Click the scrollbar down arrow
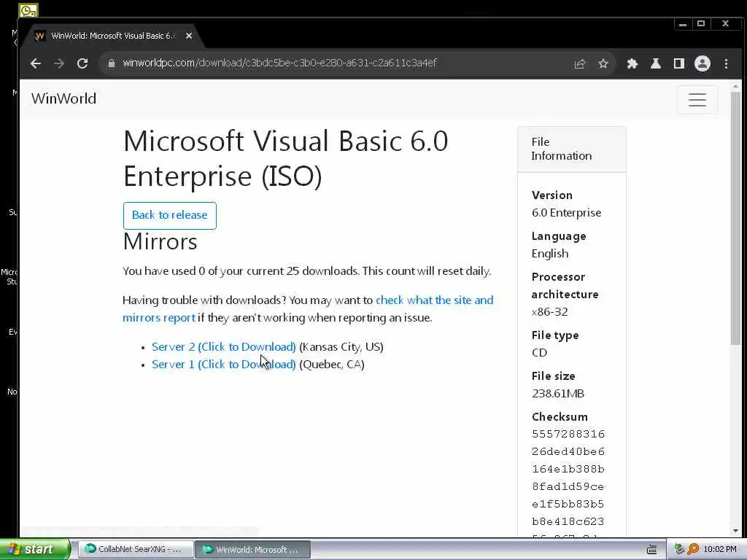Viewport: 747px width, 560px height. (735, 531)
